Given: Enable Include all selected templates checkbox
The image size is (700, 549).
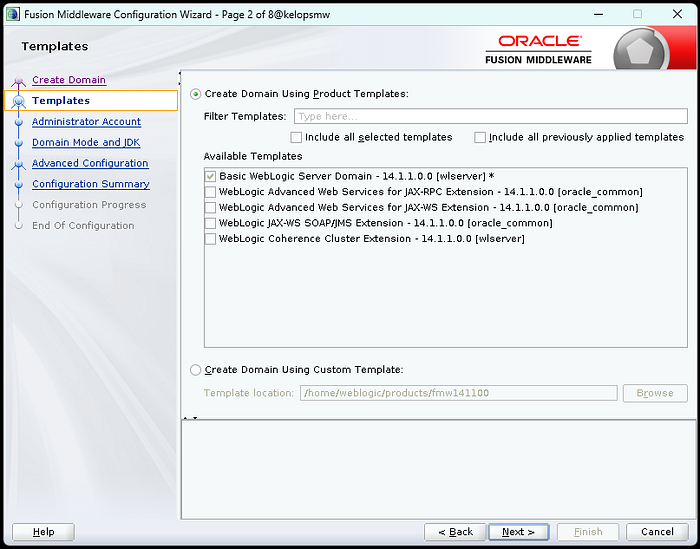Looking at the screenshot, I should click(296, 137).
